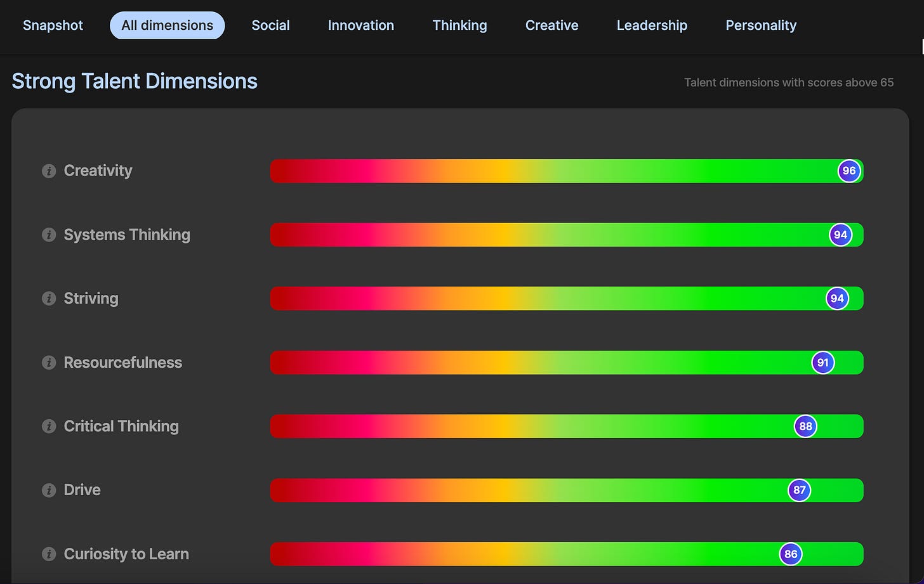The image size is (924, 584).
Task: Click the Striving dimension label
Action: 91,299
